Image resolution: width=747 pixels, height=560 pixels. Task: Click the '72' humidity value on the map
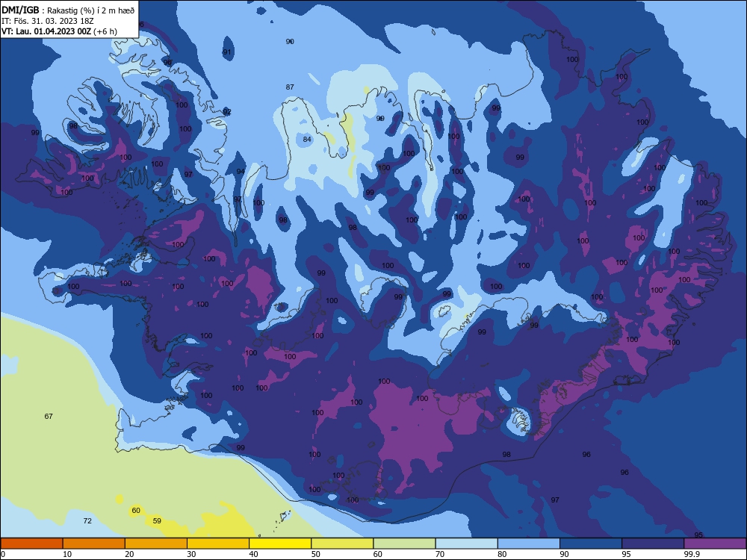pyautogui.click(x=87, y=521)
